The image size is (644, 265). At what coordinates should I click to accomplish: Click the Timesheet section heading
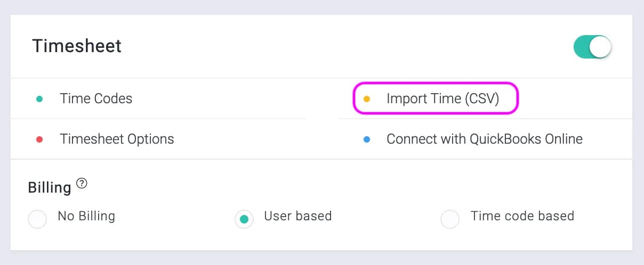point(77,46)
